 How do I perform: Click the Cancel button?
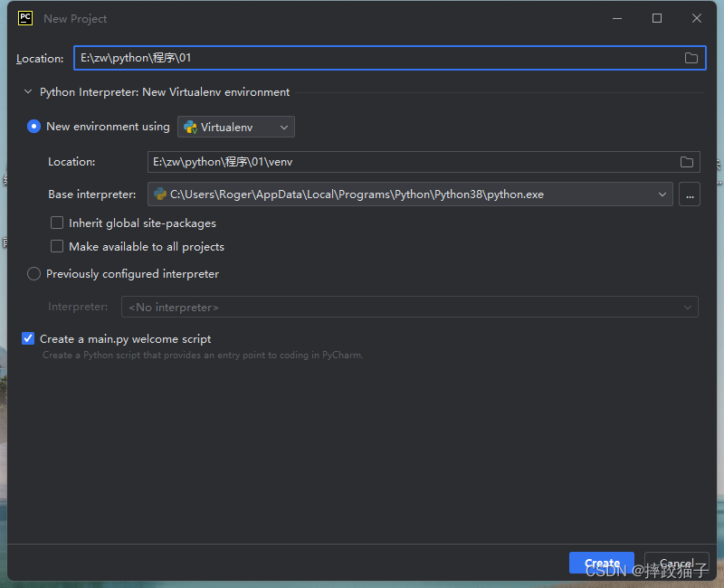click(676, 563)
